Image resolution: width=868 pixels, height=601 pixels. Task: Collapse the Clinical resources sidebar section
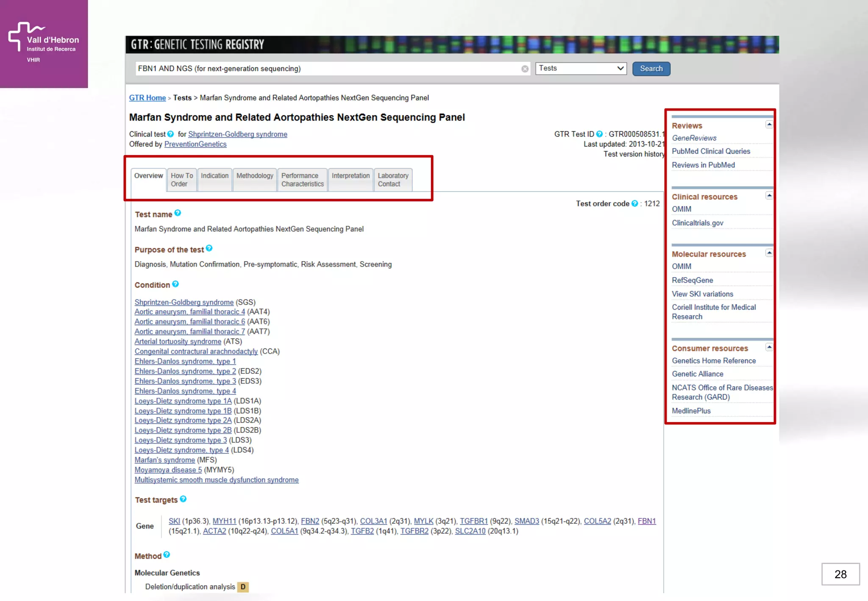[x=769, y=196]
